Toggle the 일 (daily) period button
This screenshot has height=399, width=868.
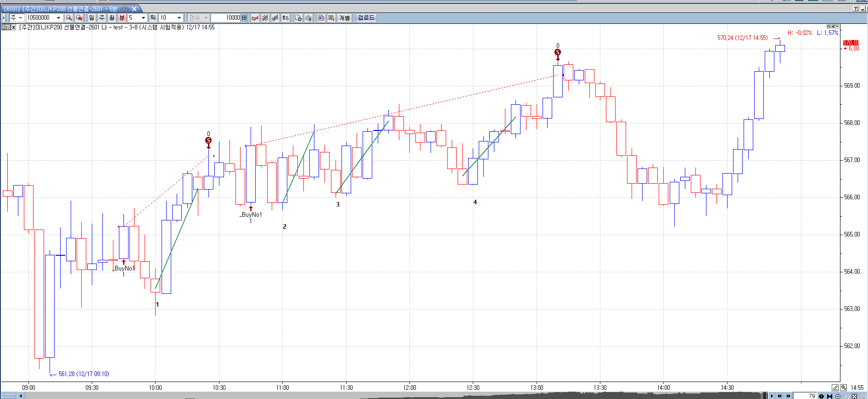click(x=91, y=18)
